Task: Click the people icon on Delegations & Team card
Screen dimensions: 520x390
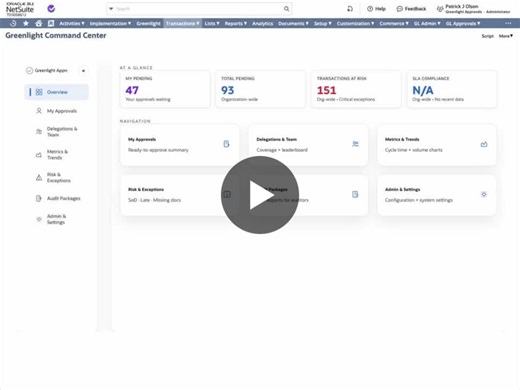Action: tap(356, 144)
